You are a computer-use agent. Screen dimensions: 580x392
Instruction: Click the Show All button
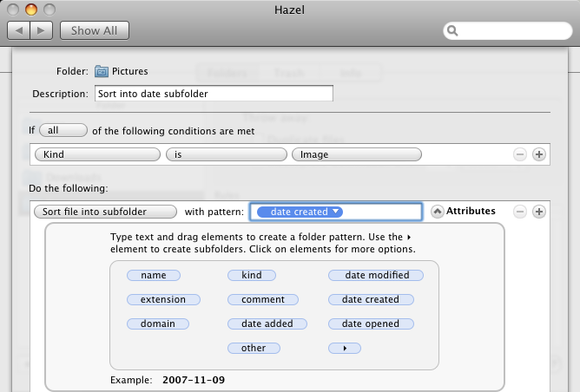point(95,30)
